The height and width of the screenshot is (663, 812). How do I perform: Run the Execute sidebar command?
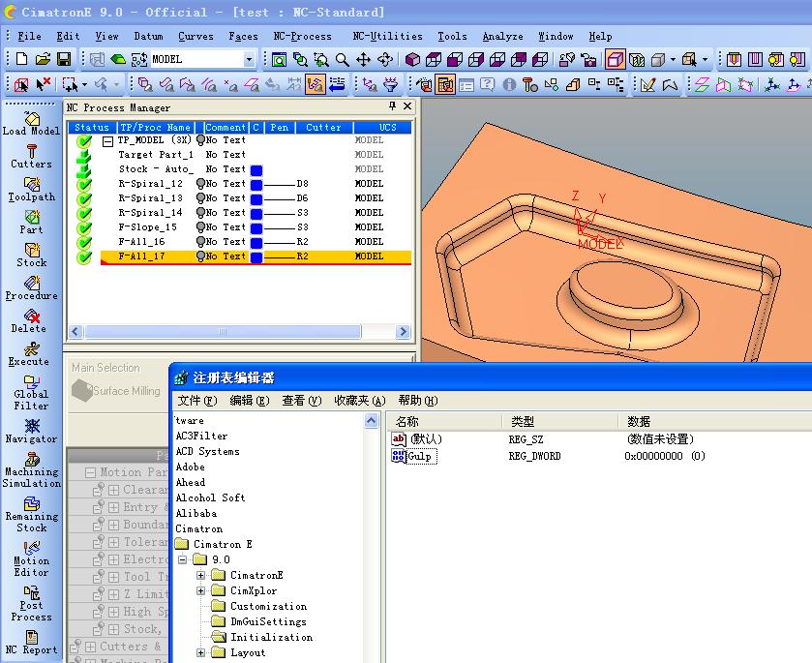(x=31, y=355)
